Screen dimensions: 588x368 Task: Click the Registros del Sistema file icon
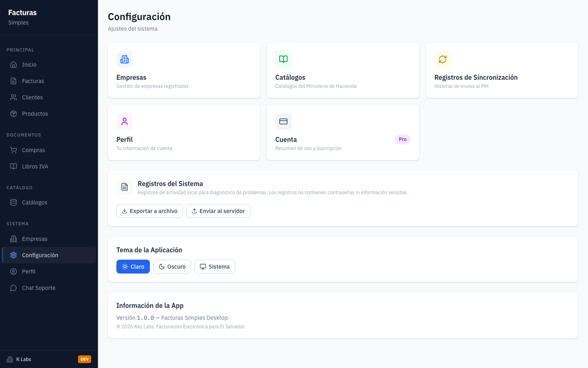point(125,187)
